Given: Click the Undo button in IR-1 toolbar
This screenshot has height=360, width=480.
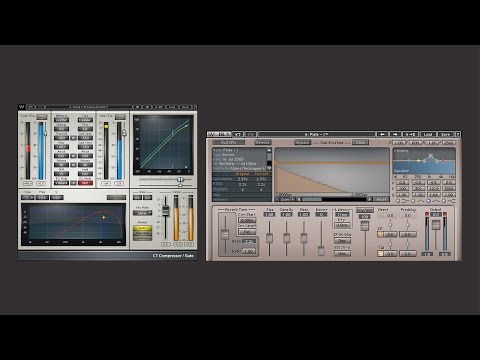Looking at the screenshot, I should pos(238,134).
